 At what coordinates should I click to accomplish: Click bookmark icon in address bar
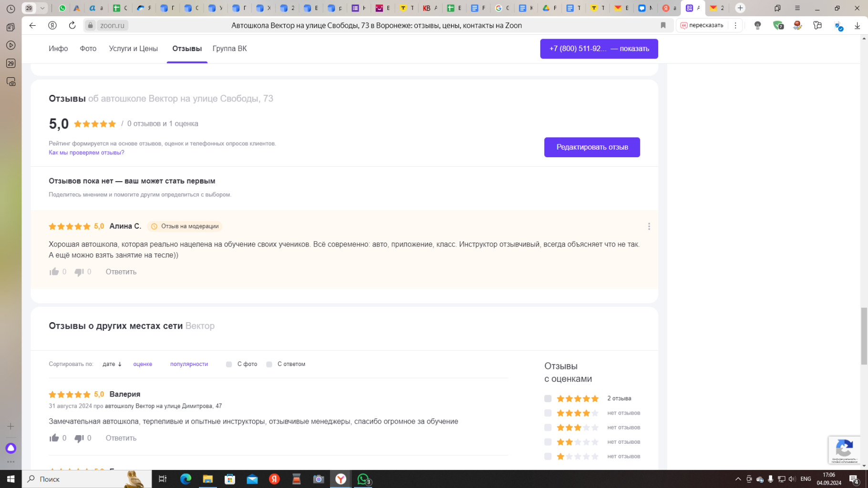click(663, 25)
